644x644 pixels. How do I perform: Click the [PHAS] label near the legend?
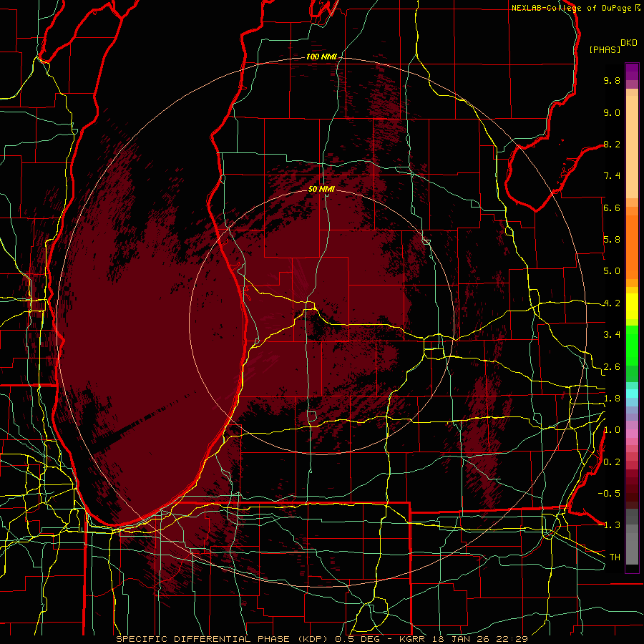[605, 49]
